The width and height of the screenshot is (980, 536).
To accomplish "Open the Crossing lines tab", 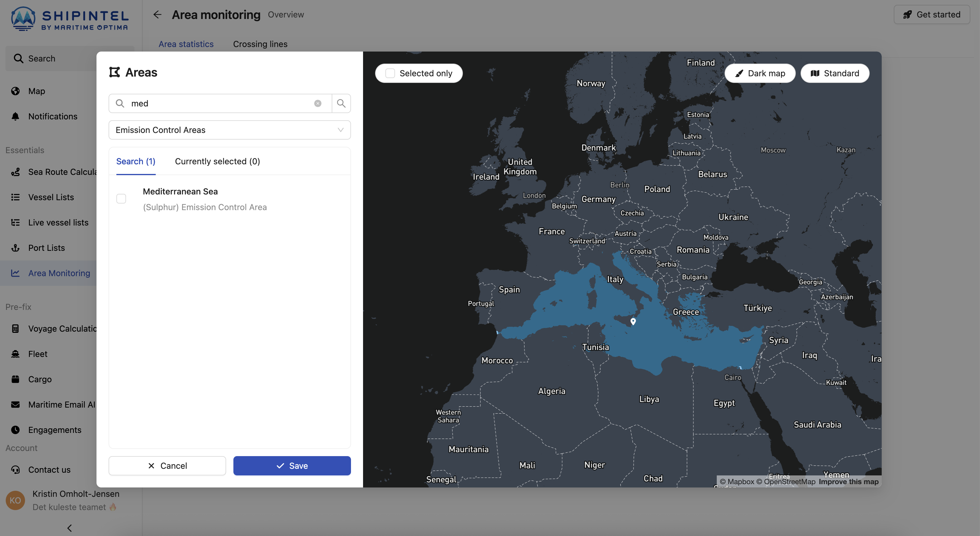I will (x=260, y=44).
